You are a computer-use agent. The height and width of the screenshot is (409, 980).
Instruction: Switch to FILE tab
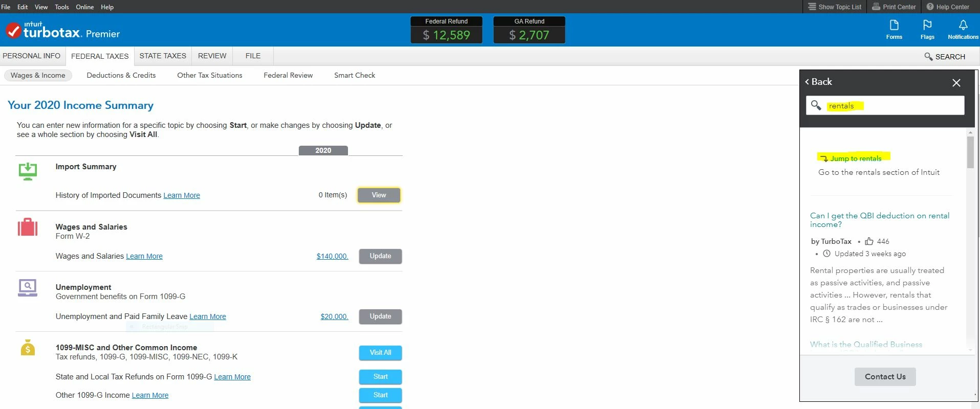(x=253, y=56)
